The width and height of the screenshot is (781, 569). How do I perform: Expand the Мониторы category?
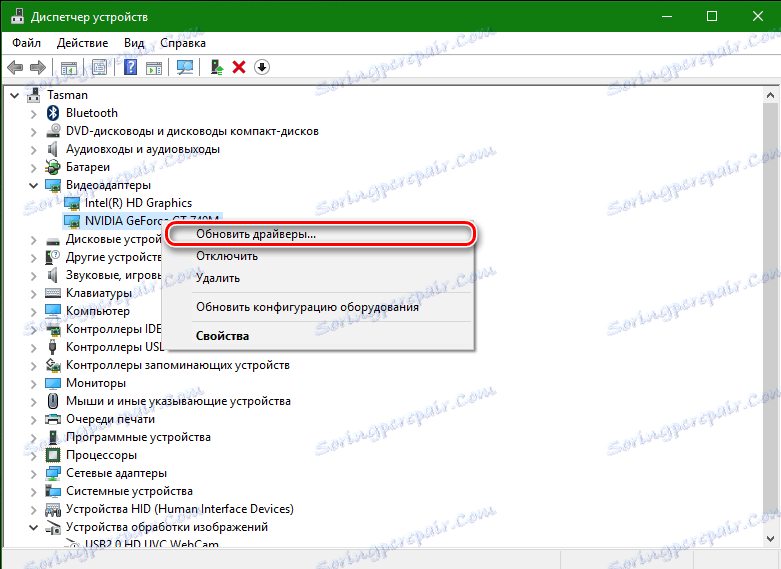coord(33,384)
